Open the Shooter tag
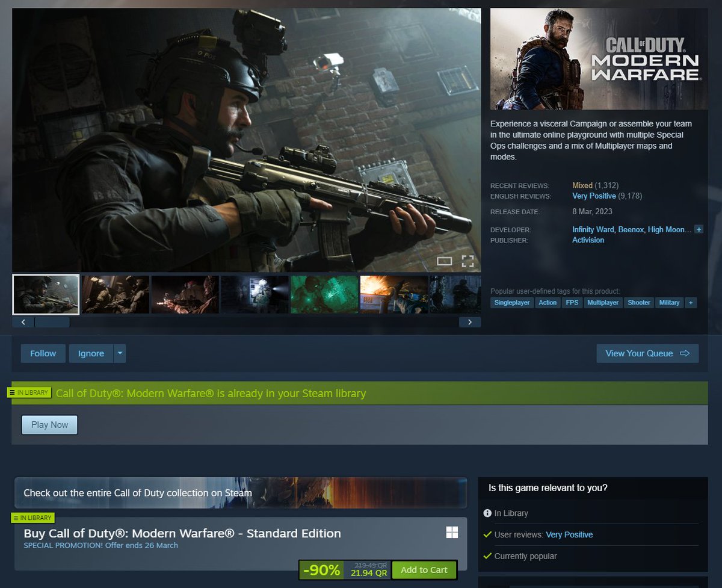 [639, 303]
